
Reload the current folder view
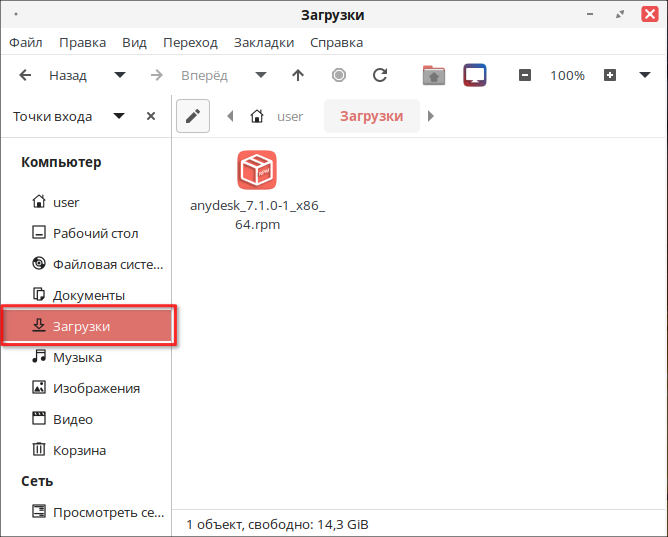click(x=380, y=75)
